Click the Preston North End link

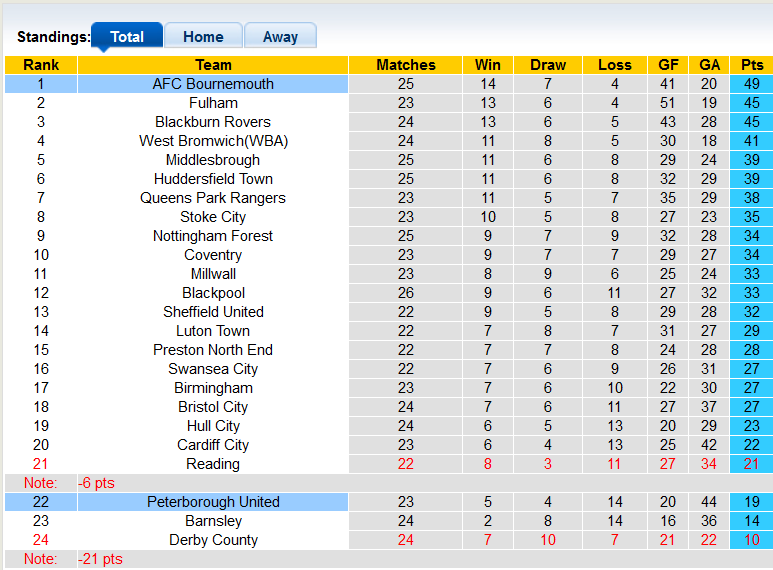pos(213,350)
